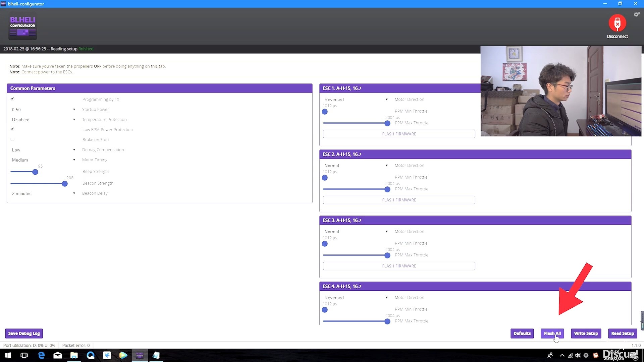Screen dimensions: 644x362
Task: Open the Startup Power dropdown
Action: point(44,110)
